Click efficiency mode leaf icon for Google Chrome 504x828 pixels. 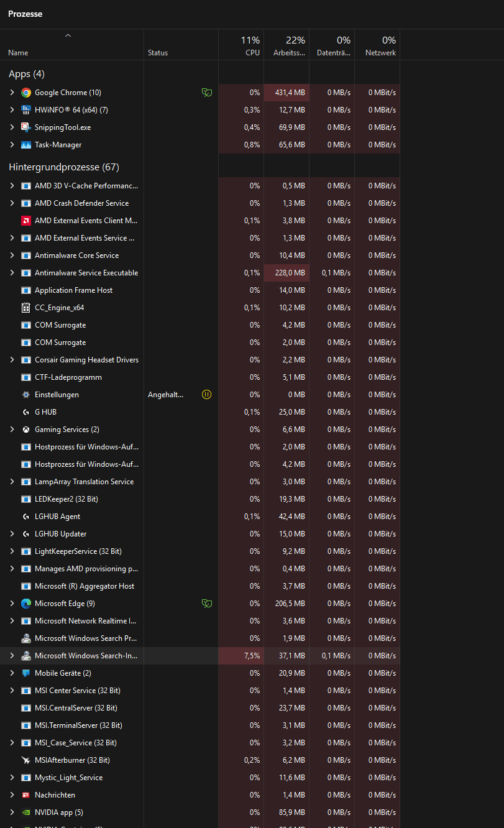point(207,93)
